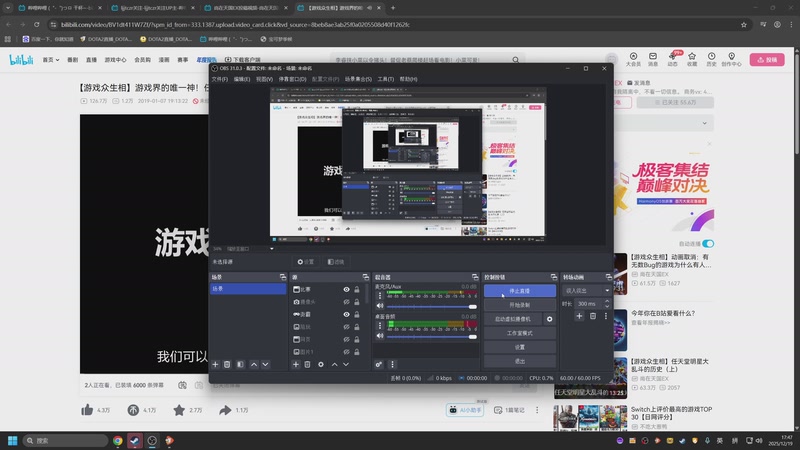
Task: Move source down in sources panel
Action: [346, 364]
